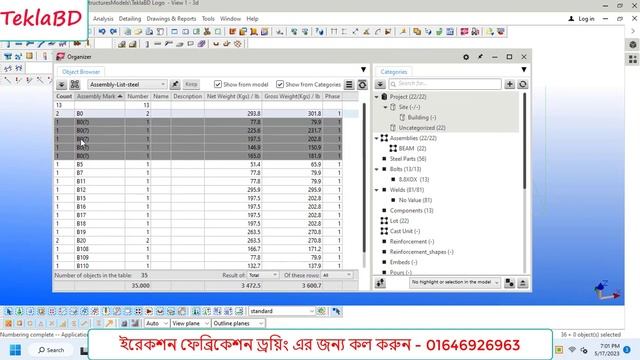Select BEAM (22) under Assemblies
Viewport: 640px width, 360px height.
click(x=412, y=149)
